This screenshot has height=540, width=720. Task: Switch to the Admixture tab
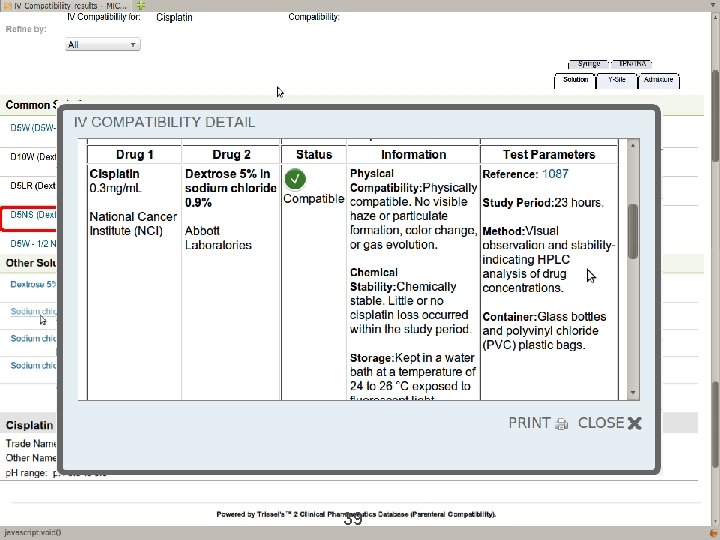coord(658,80)
